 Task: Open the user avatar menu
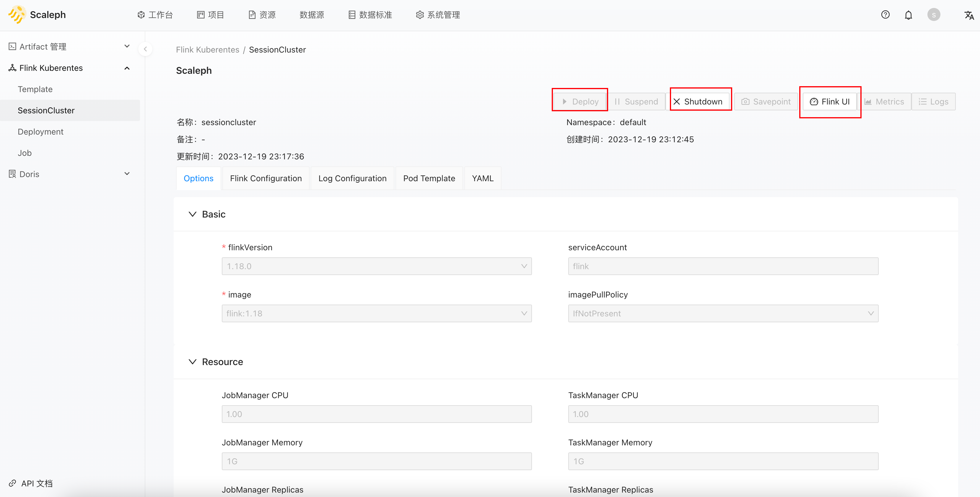(934, 15)
